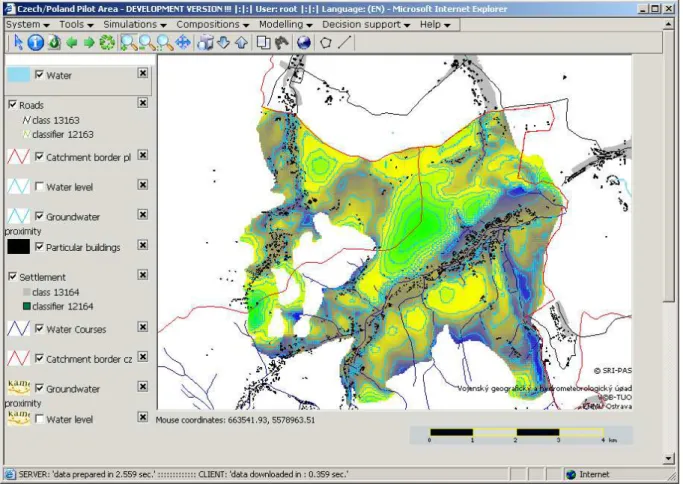Click the Internet zone globe icon
Image resolution: width=683 pixels, height=484 pixels.
(570, 474)
